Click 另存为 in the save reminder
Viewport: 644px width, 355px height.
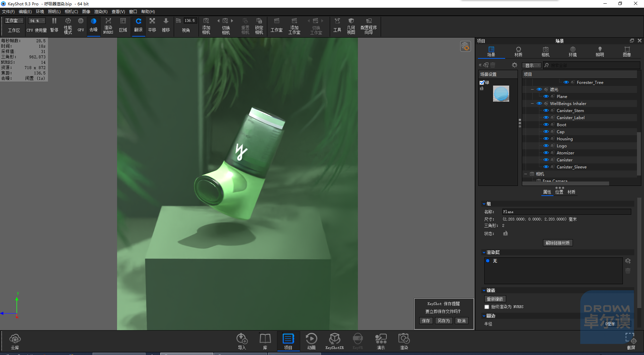pyautogui.click(x=444, y=321)
